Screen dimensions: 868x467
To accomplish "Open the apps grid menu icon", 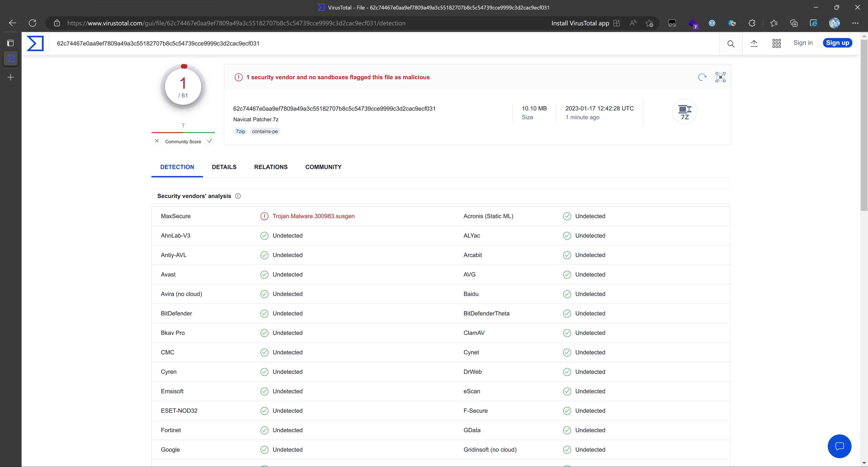I will pos(776,43).
